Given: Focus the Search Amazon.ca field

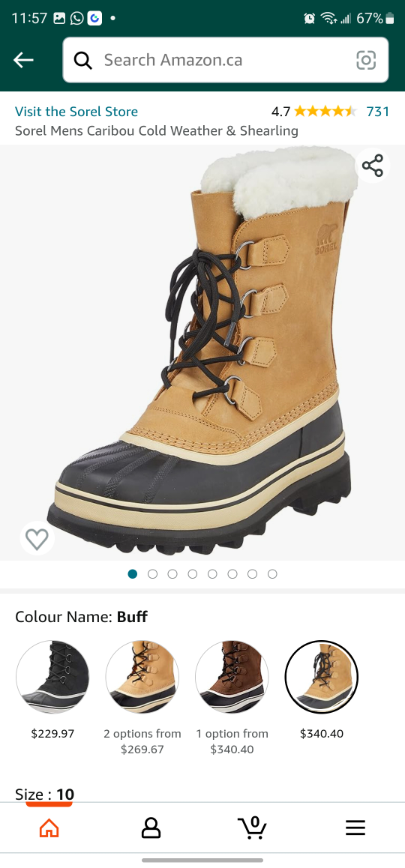Looking at the screenshot, I should [x=226, y=60].
